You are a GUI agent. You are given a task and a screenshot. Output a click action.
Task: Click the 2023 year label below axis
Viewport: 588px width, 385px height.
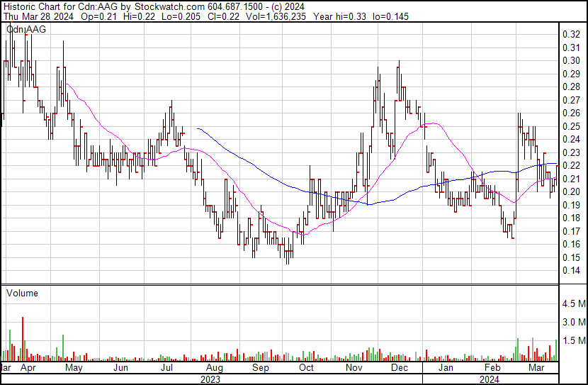210,379
